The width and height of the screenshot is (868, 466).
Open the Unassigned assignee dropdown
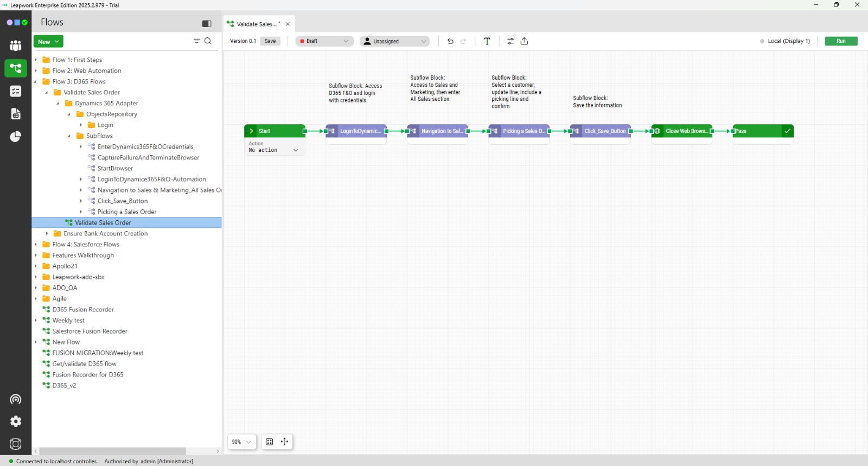point(394,41)
